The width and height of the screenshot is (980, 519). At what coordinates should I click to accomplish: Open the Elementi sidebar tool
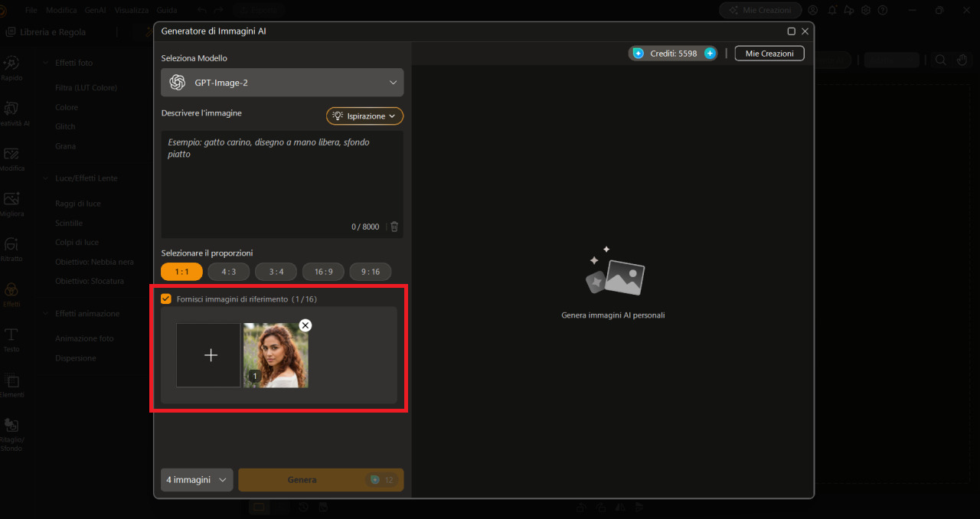[x=11, y=384]
